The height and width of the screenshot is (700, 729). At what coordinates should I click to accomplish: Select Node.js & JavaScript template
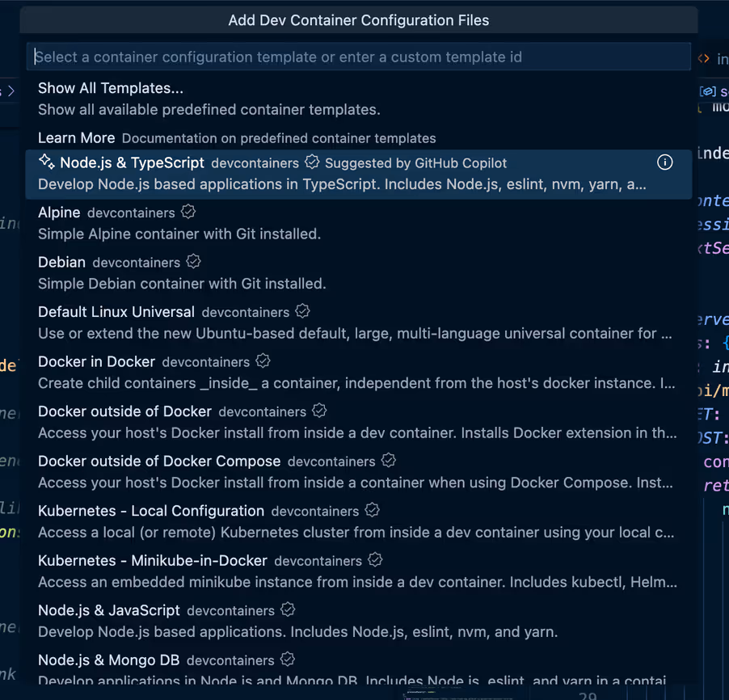359,622
